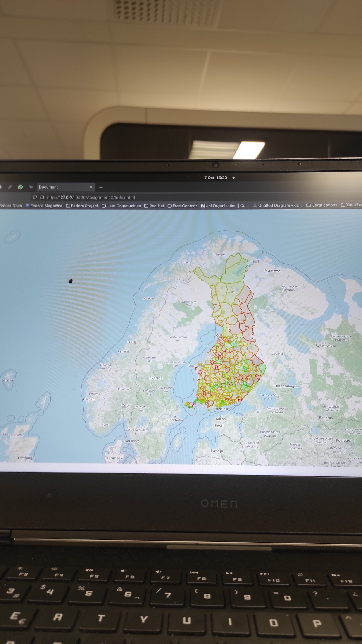Click the page info icon in address bar

click(x=42, y=197)
